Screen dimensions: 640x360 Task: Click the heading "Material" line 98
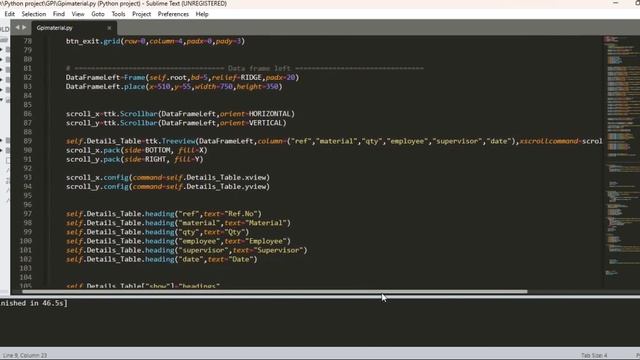point(178,223)
